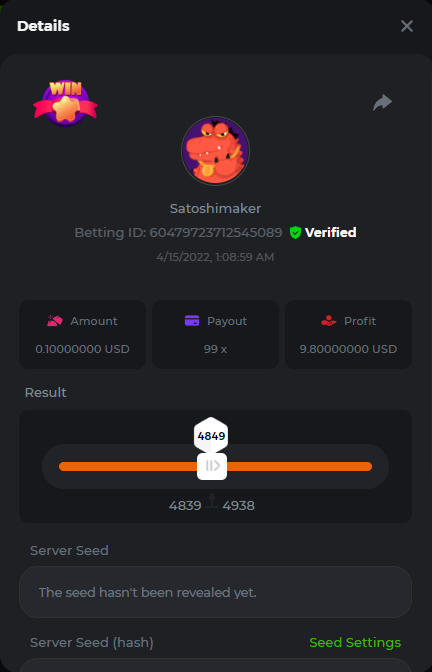Click the WIN star badge
432x672 pixels.
click(x=65, y=103)
